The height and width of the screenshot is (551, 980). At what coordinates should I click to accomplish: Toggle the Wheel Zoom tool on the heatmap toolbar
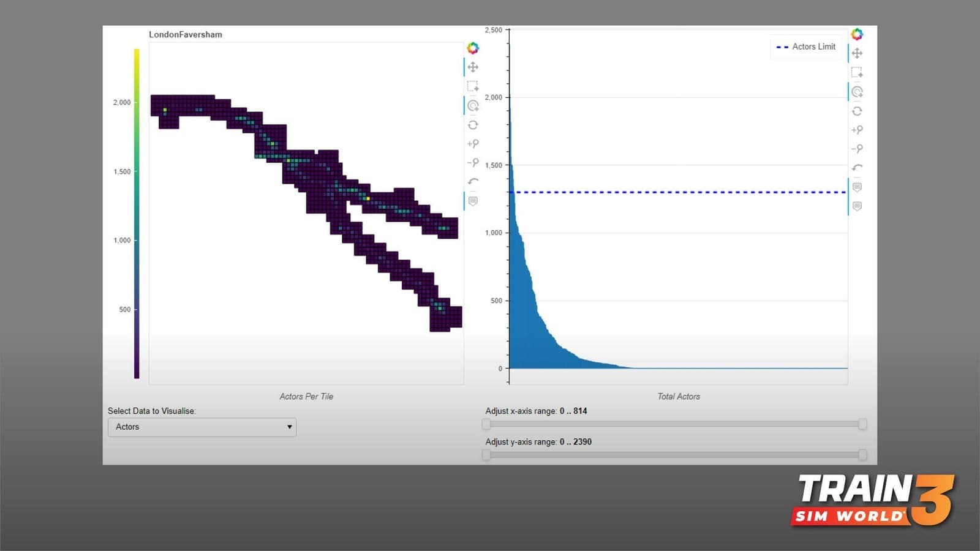click(473, 106)
